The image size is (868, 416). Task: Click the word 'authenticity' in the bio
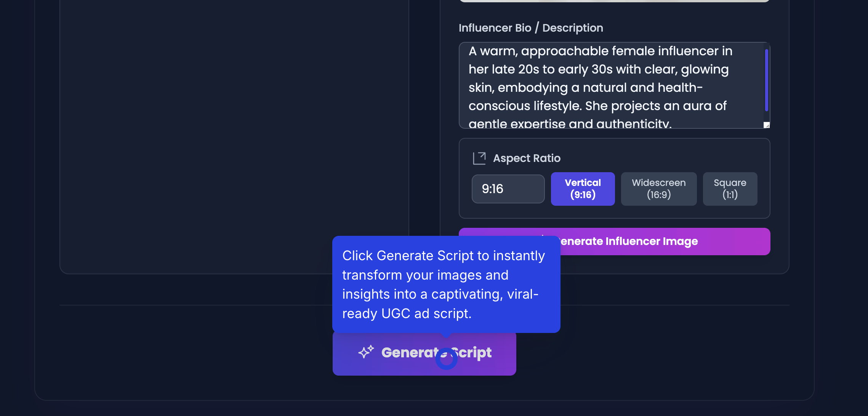633,124
